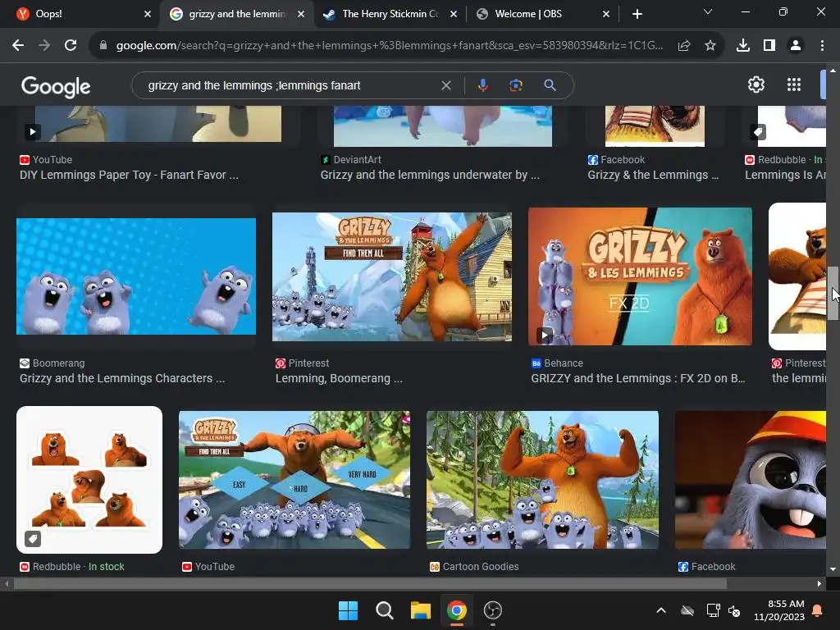The width and height of the screenshot is (840, 630).
Task: Open Boomerang three lemmings image
Action: 136,276
